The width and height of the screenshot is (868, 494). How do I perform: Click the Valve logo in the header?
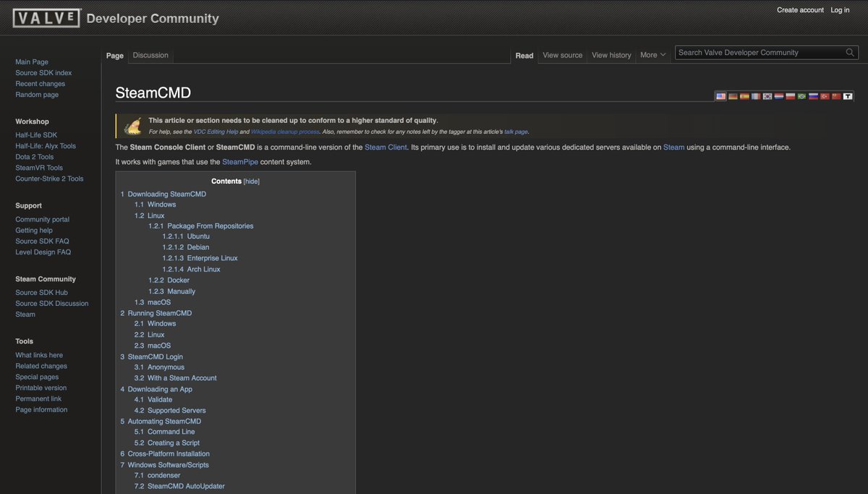point(46,18)
